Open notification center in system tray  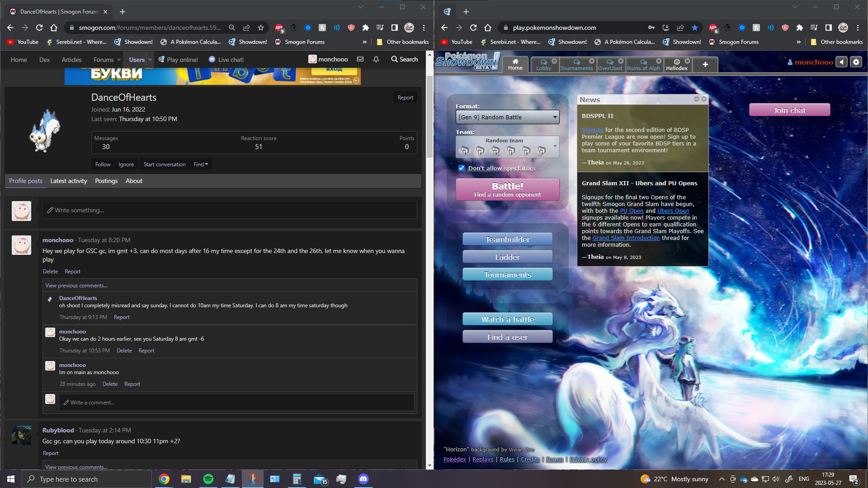pos(854,479)
